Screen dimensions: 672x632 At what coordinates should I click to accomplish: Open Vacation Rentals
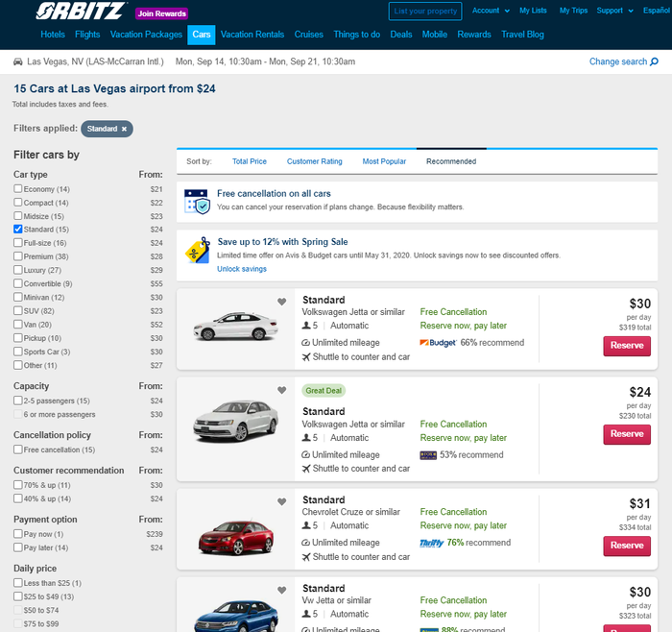252,35
